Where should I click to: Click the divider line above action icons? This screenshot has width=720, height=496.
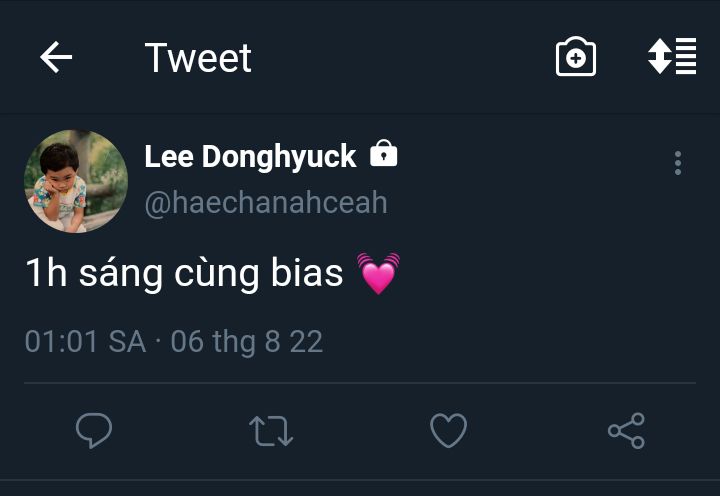click(x=360, y=383)
